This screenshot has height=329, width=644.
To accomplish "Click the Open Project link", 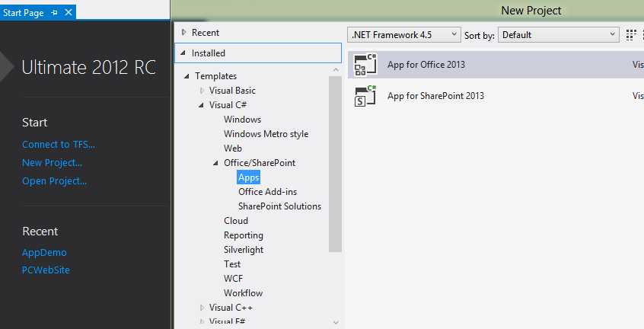I will 54,181.
